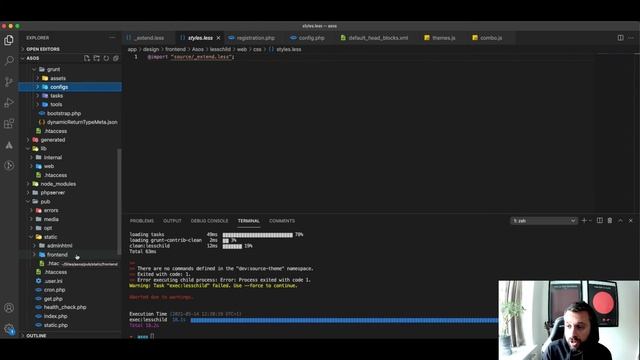Click lesschild in the breadcrumb path
The width and height of the screenshot is (640, 360).
[x=220, y=49]
